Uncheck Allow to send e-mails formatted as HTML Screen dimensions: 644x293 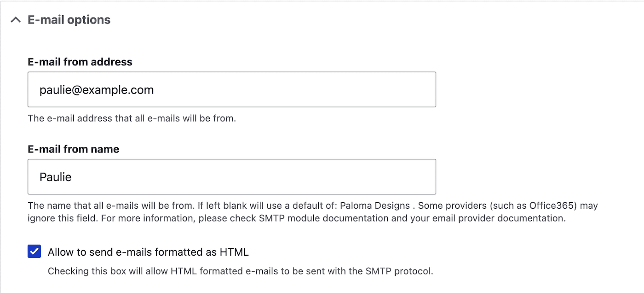tap(34, 252)
